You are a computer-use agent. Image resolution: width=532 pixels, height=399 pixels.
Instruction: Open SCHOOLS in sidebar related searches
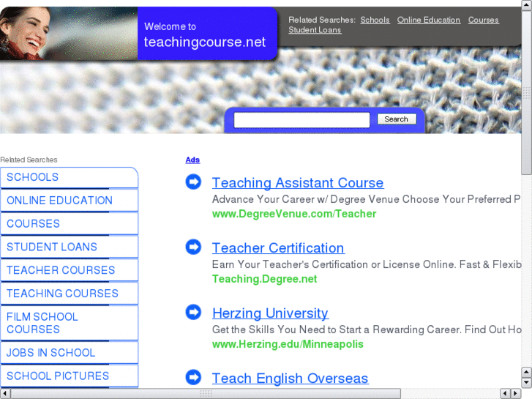point(70,177)
